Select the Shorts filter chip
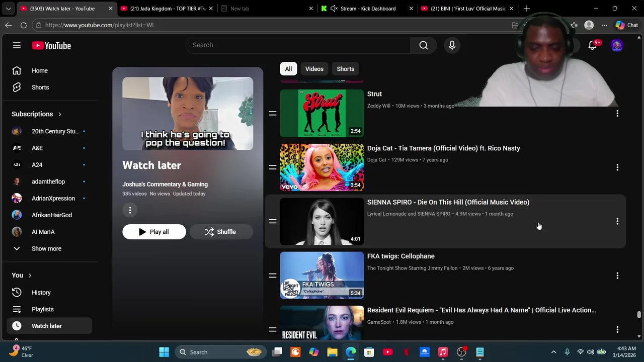 [x=346, y=69]
